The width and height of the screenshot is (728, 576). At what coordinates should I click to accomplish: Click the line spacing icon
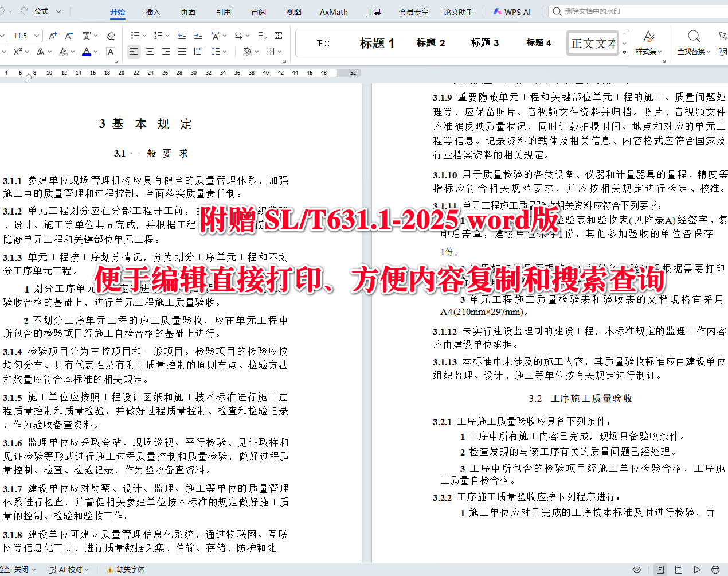215,52
